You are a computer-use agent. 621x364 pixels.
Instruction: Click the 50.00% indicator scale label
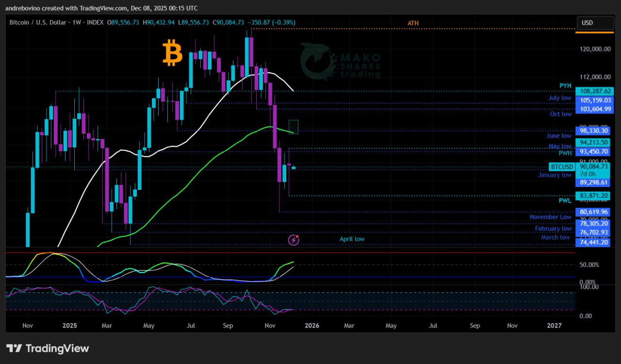(590, 265)
